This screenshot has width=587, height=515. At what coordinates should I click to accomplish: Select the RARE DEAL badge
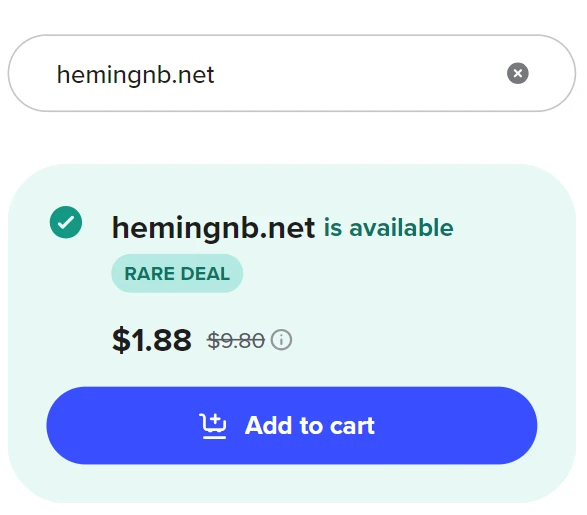[177, 273]
